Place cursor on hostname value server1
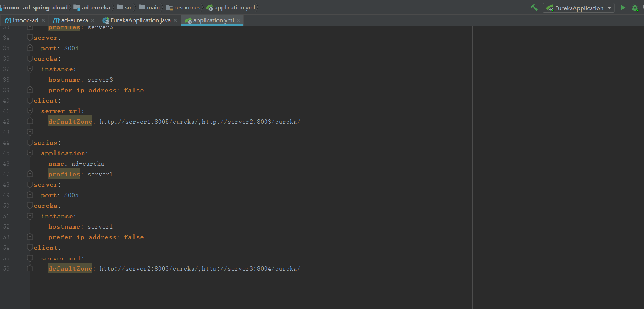 [100, 227]
